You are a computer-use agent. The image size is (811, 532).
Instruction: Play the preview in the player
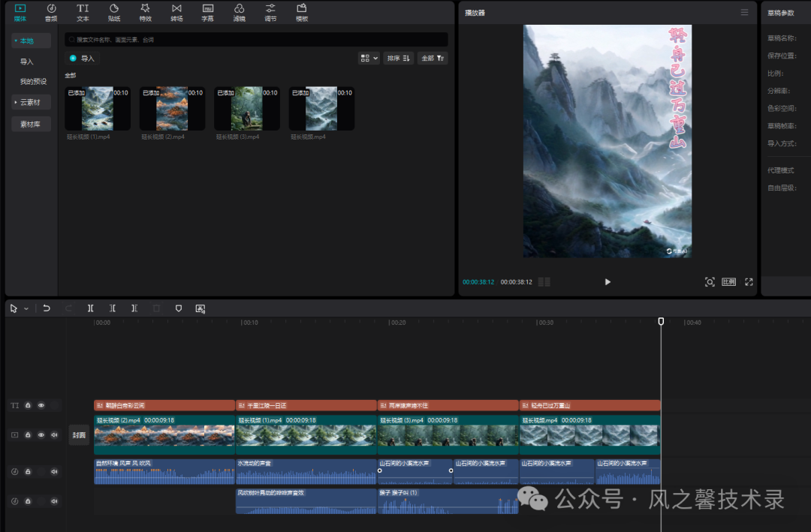click(x=607, y=282)
